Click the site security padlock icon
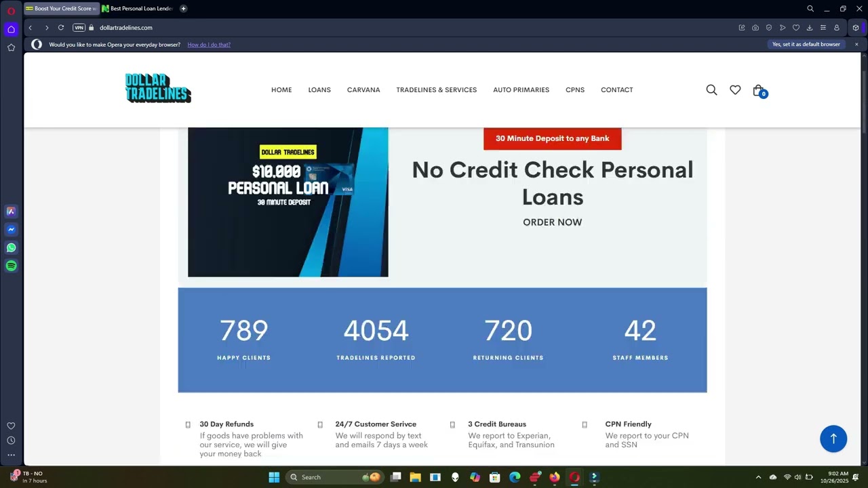868x488 pixels. [x=92, y=28]
